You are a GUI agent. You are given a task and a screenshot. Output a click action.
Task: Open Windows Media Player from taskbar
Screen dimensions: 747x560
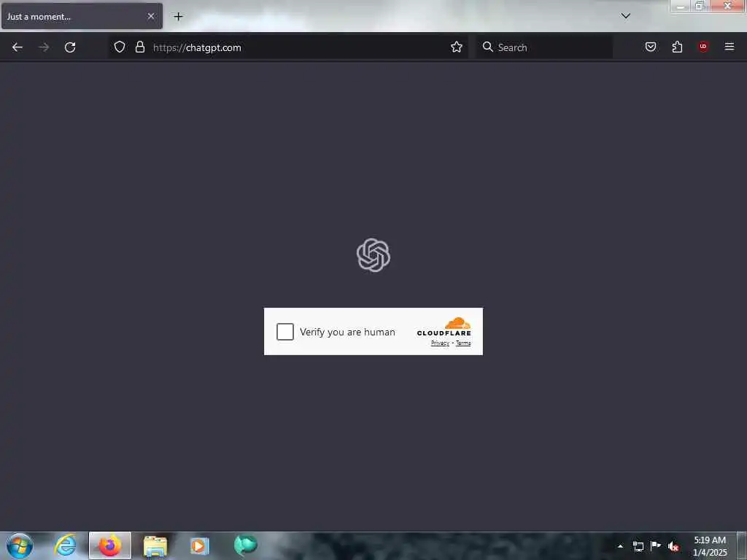pos(200,546)
